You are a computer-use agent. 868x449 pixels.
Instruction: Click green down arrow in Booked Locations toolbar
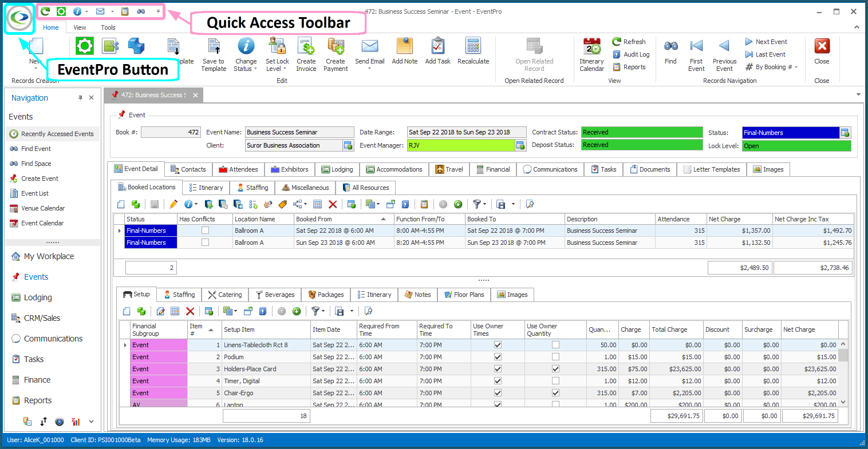click(458, 204)
